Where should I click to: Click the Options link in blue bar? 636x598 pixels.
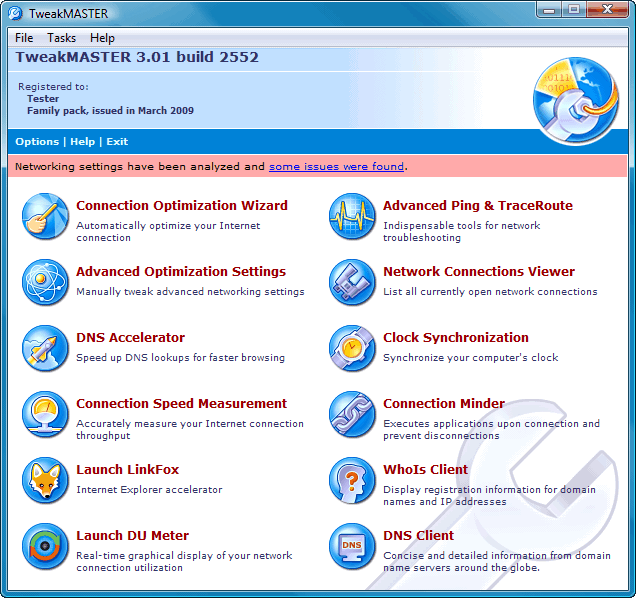point(37,142)
